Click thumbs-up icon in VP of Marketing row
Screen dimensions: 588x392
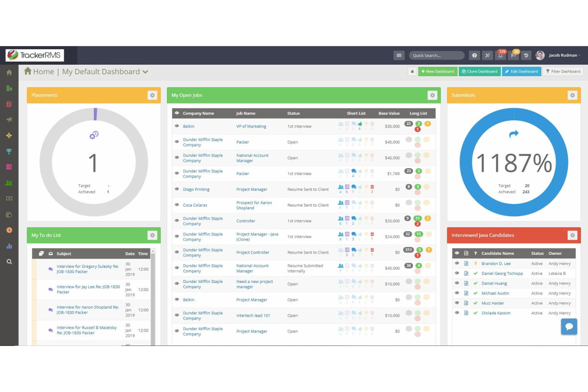pos(360,124)
